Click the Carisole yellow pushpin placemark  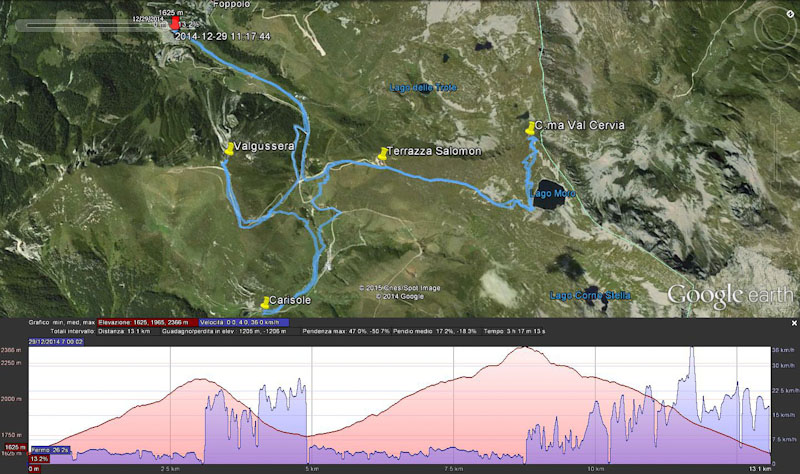[265, 303]
